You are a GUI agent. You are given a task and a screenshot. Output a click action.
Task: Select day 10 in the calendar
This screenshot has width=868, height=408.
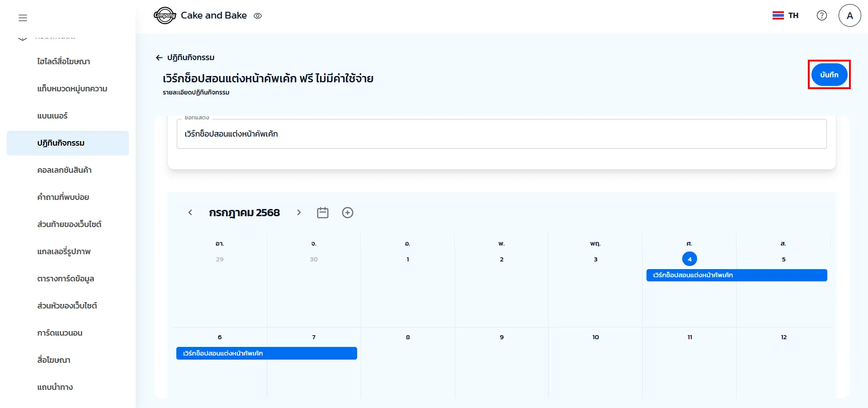pos(595,337)
